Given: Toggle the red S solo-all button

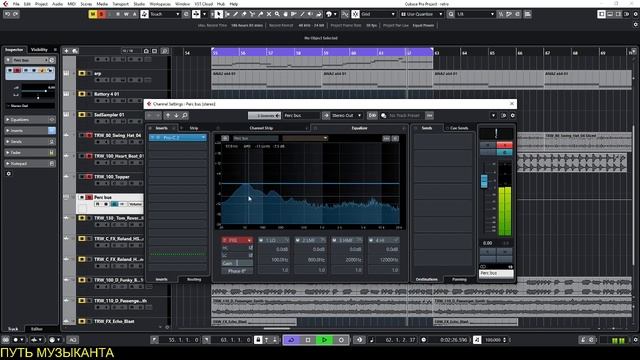Looking at the screenshot, I should [x=101, y=14].
